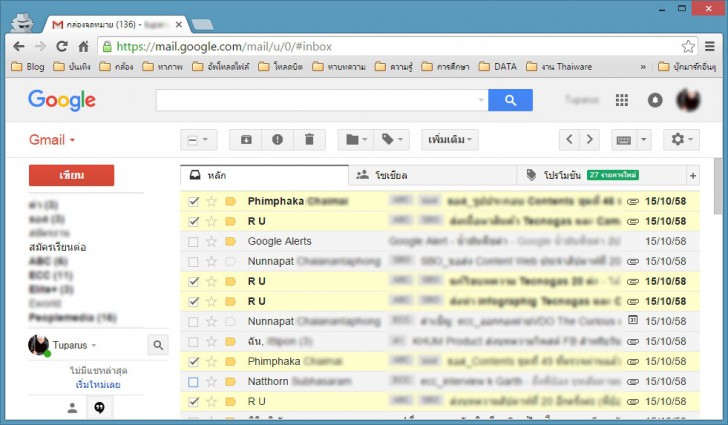The height and width of the screenshot is (425, 728).
Task: Click the Google logo
Action: pyautogui.click(x=62, y=100)
